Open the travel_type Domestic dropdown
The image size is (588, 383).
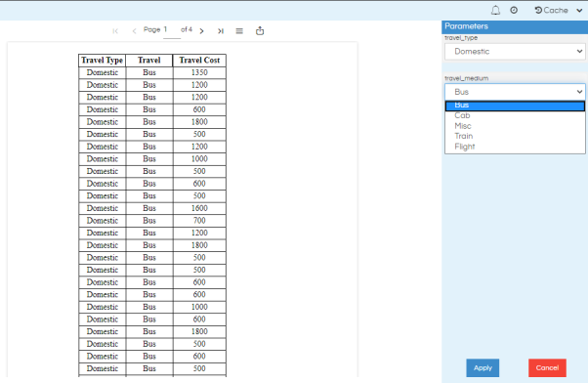click(x=515, y=52)
